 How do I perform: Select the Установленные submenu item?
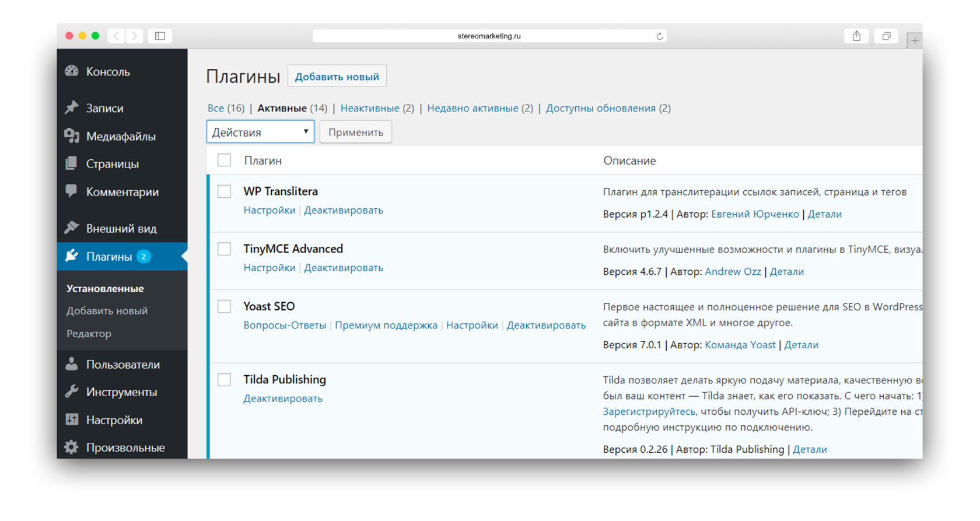pos(105,288)
